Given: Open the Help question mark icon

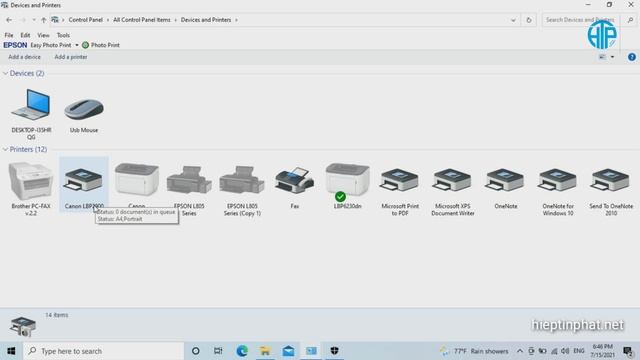Looking at the screenshot, I should [631, 57].
